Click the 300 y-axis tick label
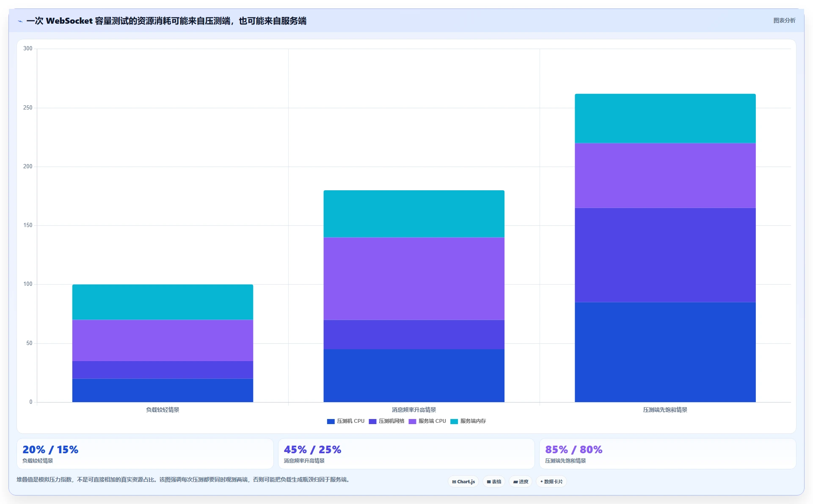 [x=28, y=49]
